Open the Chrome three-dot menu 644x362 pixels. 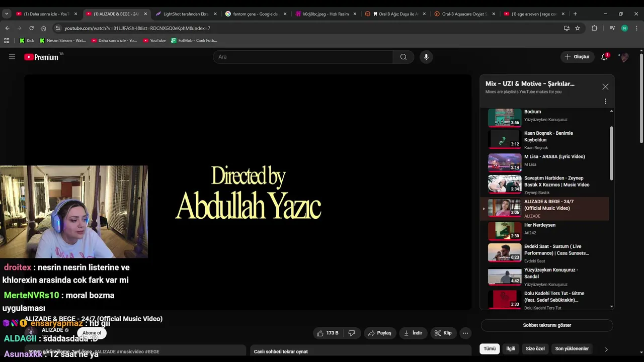point(636,28)
